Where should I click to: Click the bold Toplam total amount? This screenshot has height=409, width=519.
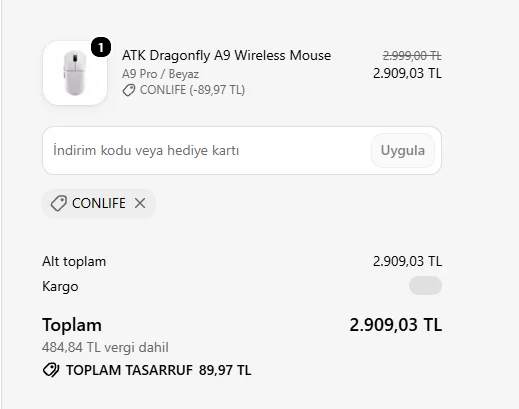tap(396, 325)
